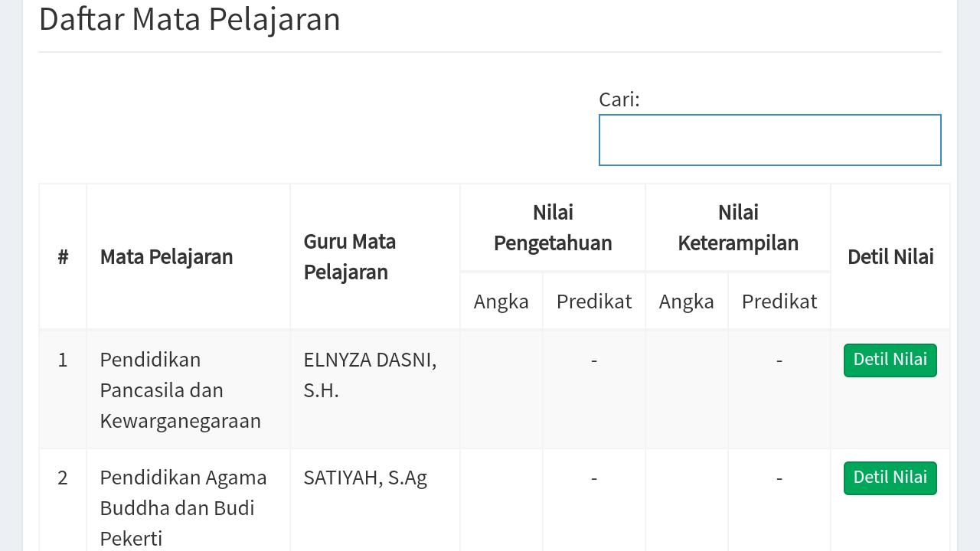This screenshot has height=551, width=980.
Task: Open Detil Nilai for Pendidikan Agama Buddha
Action: click(890, 478)
